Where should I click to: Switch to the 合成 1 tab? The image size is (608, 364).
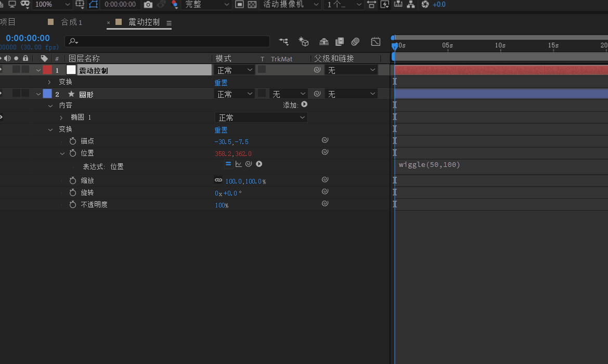(71, 22)
